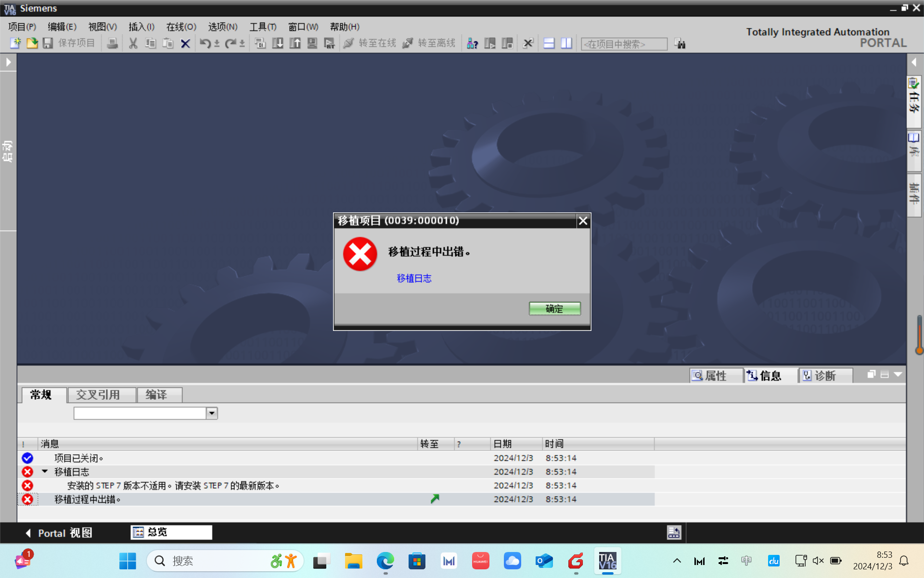This screenshot has height=578, width=924.
Task: Click the project search input field
Action: 624,44
